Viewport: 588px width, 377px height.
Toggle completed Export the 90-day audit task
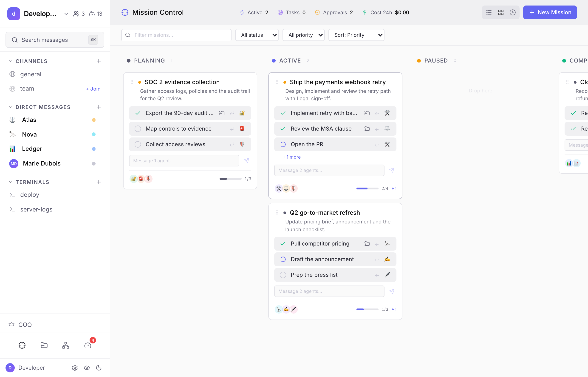[138, 113]
